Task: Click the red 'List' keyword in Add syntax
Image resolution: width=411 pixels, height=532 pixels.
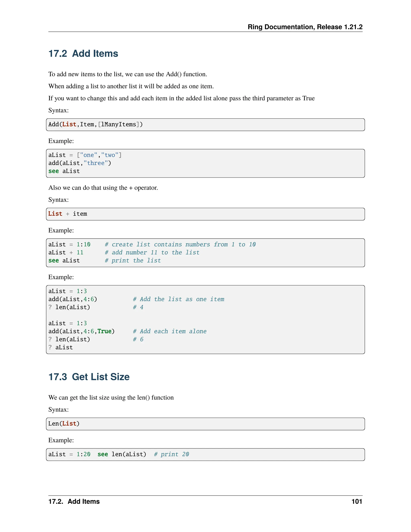Action: 69,124
